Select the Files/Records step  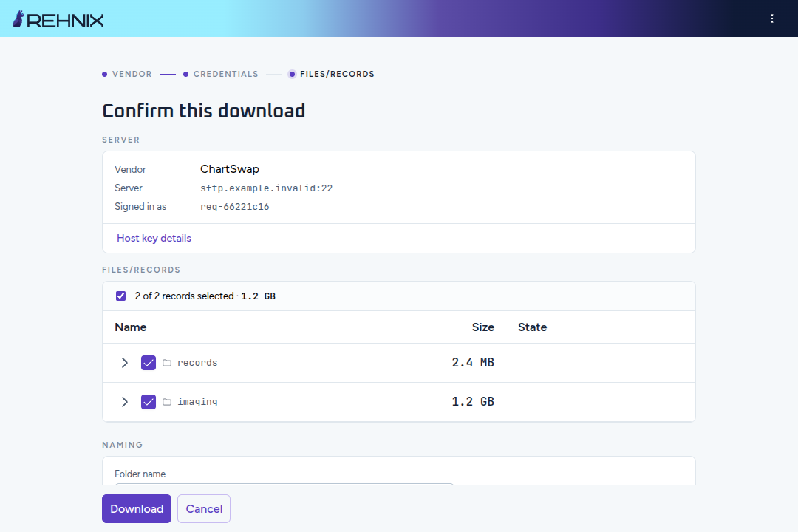pos(331,75)
